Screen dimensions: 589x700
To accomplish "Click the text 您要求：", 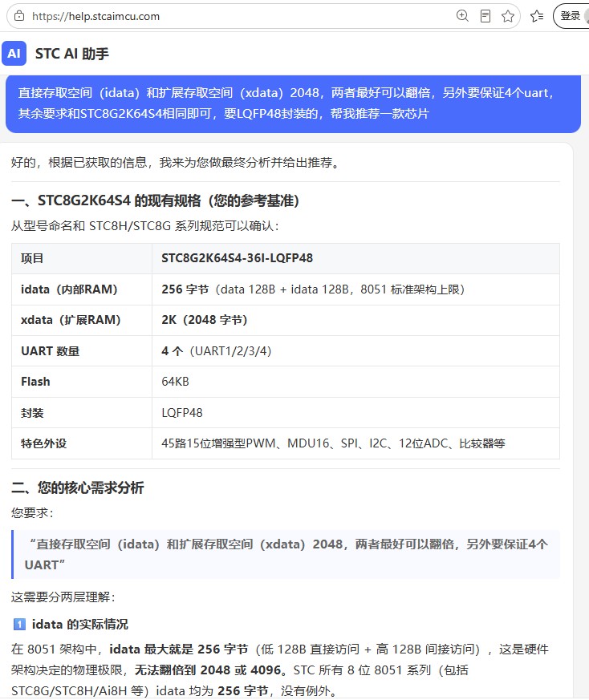I will point(32,513).
